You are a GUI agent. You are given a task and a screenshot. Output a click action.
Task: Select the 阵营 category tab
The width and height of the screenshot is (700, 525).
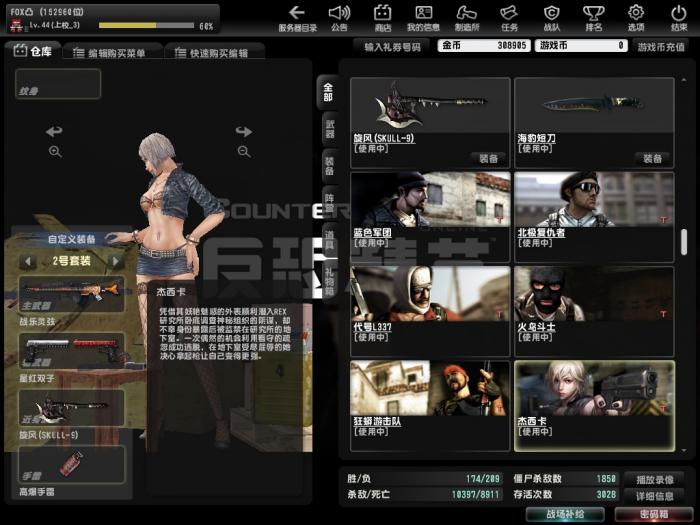(x=329, y=202)
